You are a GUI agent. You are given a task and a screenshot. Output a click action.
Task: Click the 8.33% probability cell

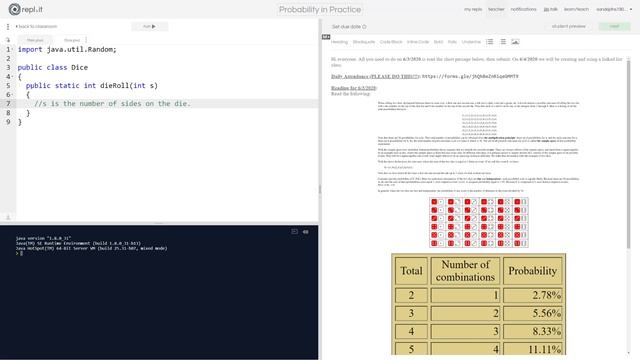point(533,331)
